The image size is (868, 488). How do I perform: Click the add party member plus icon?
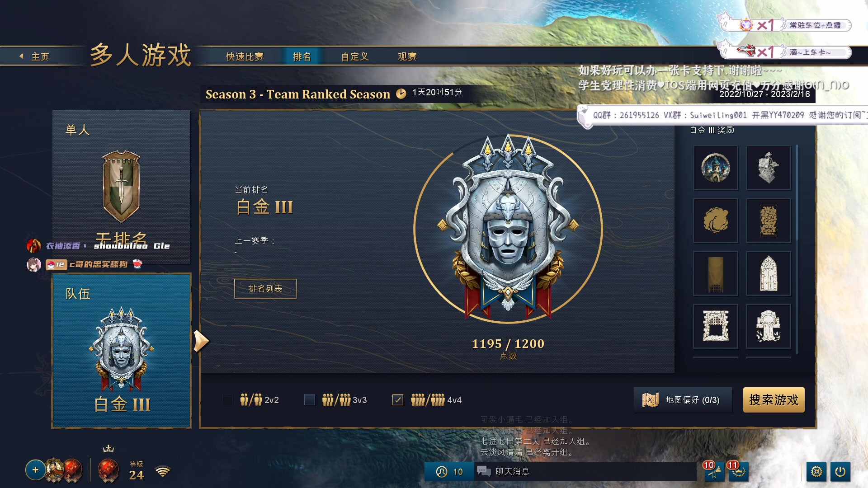[35, 470]
